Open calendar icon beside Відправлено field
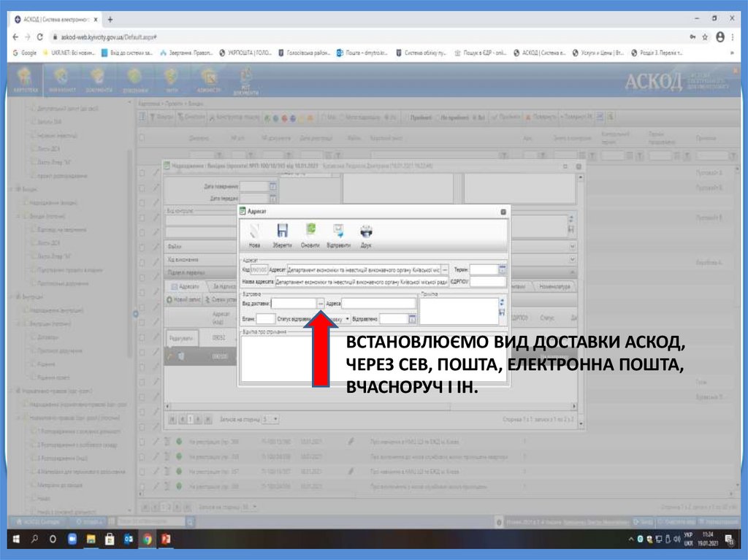 click(x=412, y=319)
